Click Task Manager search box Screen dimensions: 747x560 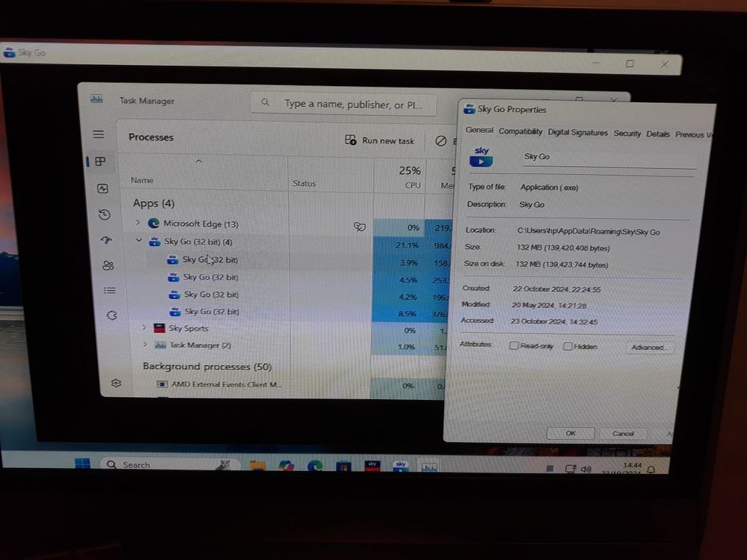pyautogui.click(x=343, y=103)
